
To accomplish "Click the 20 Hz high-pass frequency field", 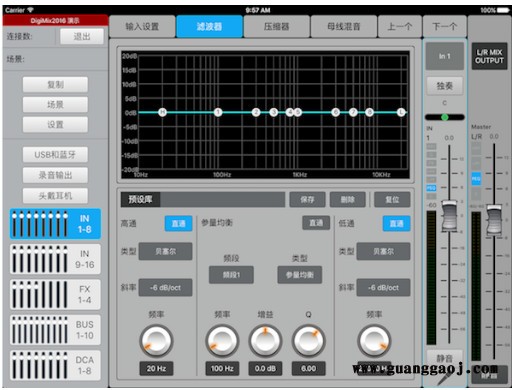I will coord(156,368).
